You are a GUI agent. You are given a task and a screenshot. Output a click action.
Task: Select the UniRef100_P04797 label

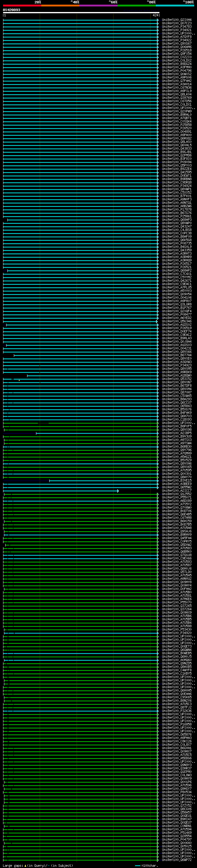tap(177, 839)
